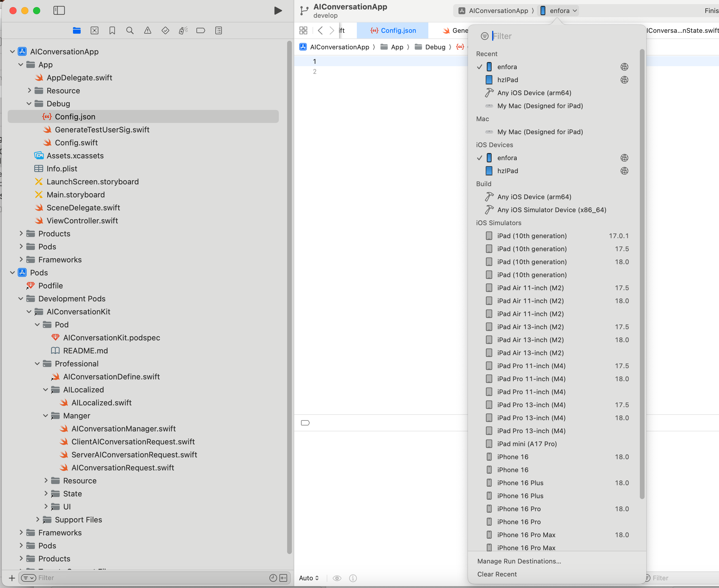Image resolution: width=719 pixels, height=588 pixels.
Task: Select iPhone 16 Plus 18.0 simulator
Action: pyautogui.click(x=557, y=483)
